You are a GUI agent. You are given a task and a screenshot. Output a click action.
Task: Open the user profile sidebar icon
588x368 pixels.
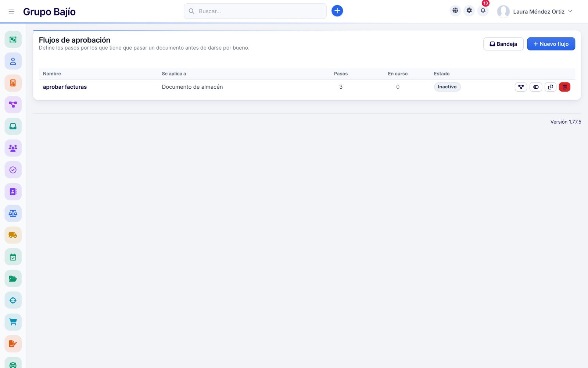click(x=13, y=61)
